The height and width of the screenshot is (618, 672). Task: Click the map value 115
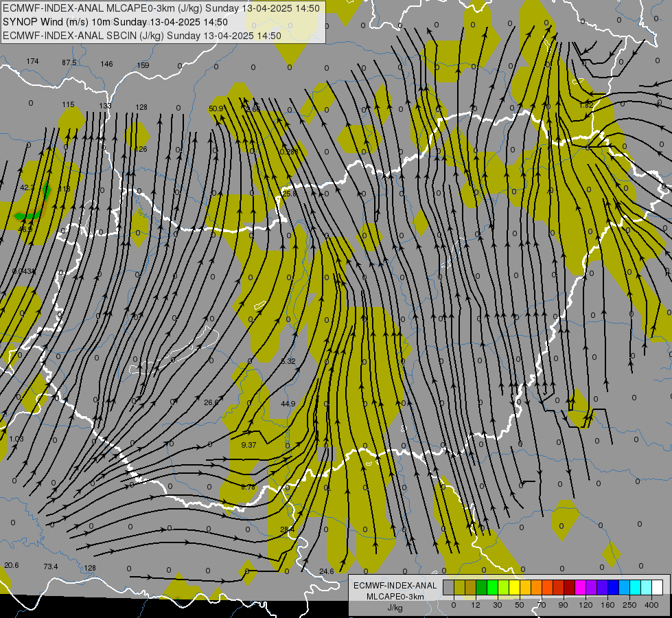(68, 104)
